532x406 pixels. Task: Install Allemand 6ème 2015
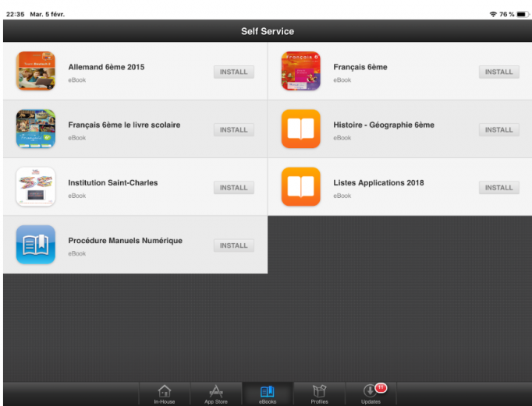(234, 72)
